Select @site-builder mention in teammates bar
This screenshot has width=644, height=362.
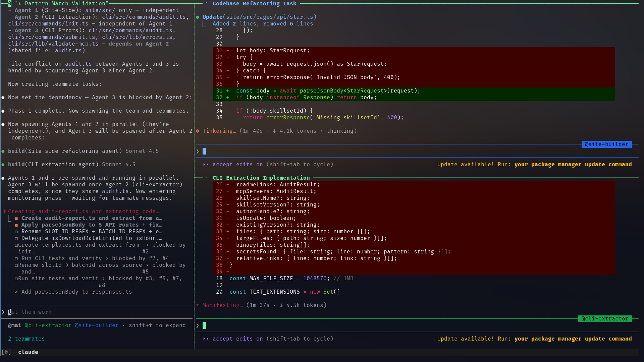click(x=97, y=325)
